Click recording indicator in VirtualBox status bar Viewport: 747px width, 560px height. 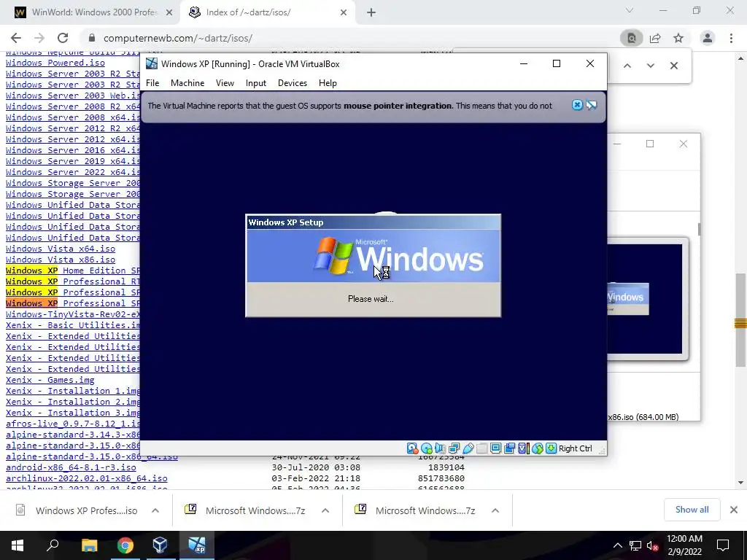tap(509, 448)
